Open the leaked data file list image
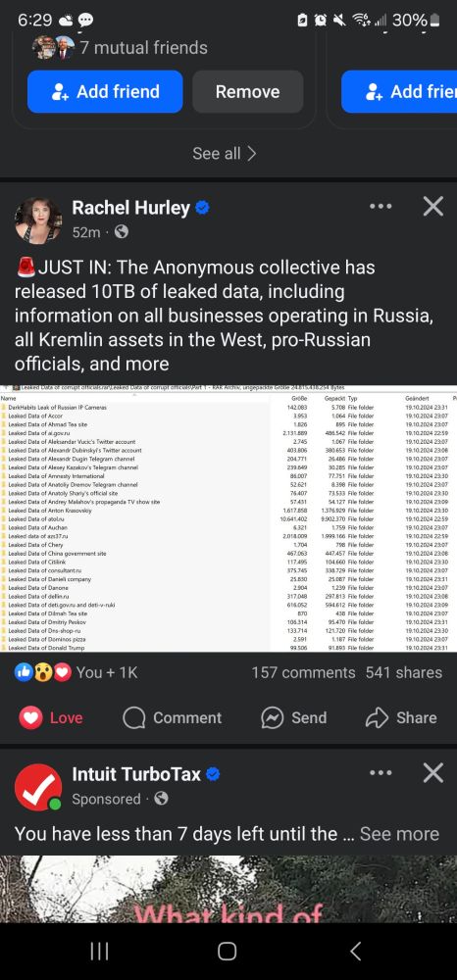457x980 pixels. (228, 518)
